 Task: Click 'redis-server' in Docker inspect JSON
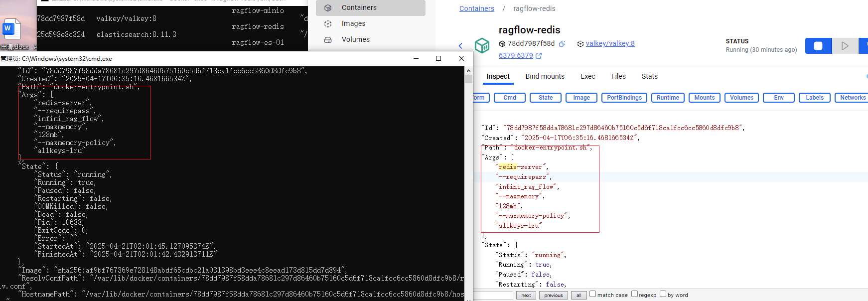tap(522, 167)
